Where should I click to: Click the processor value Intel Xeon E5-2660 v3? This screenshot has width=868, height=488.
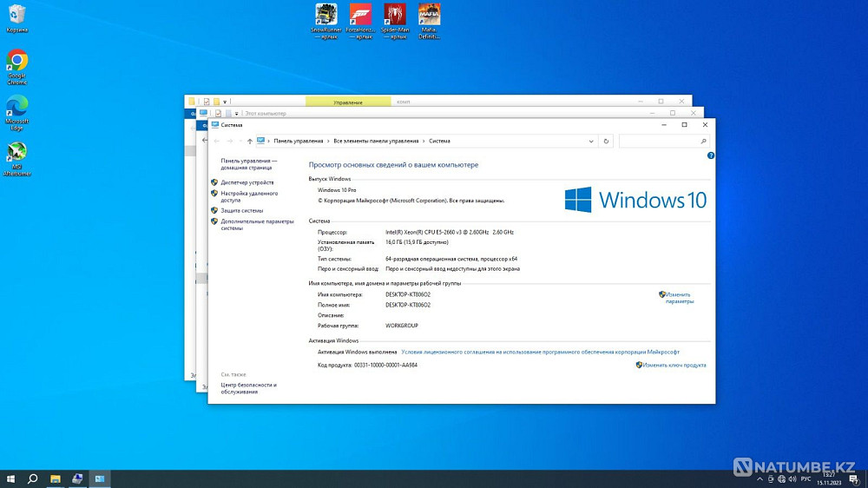pyautogui.click(x=450, y=232)
